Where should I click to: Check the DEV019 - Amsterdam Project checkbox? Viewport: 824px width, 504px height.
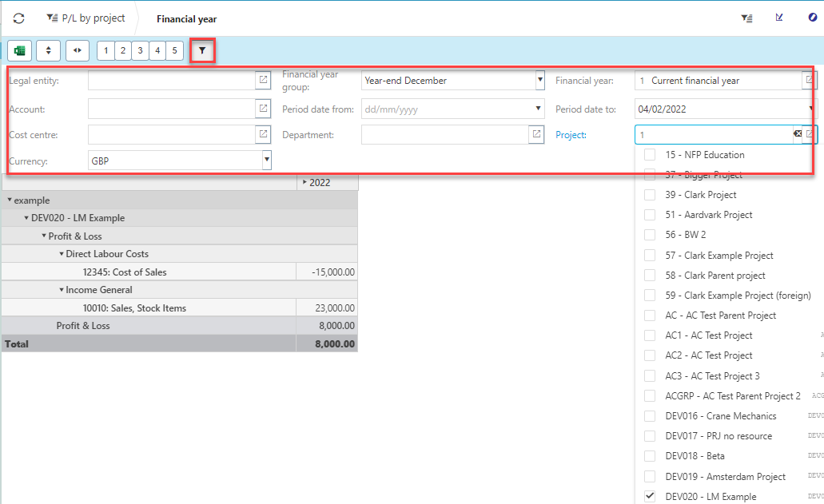[x=650, y=476]
